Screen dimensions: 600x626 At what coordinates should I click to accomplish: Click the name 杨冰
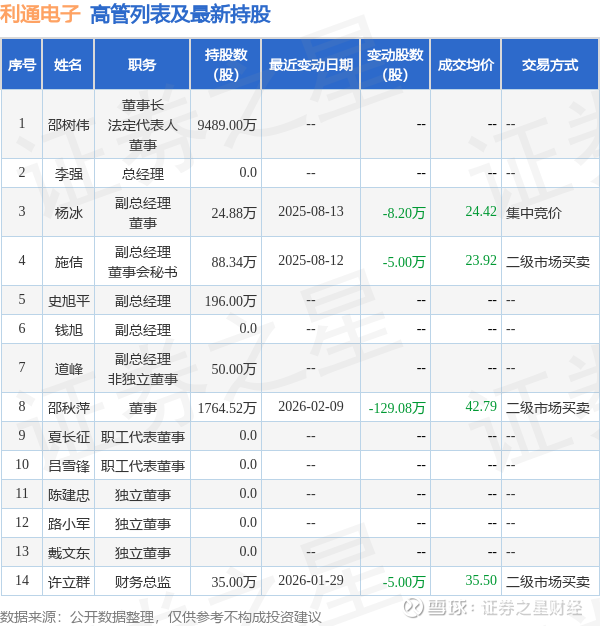(69, 213)
